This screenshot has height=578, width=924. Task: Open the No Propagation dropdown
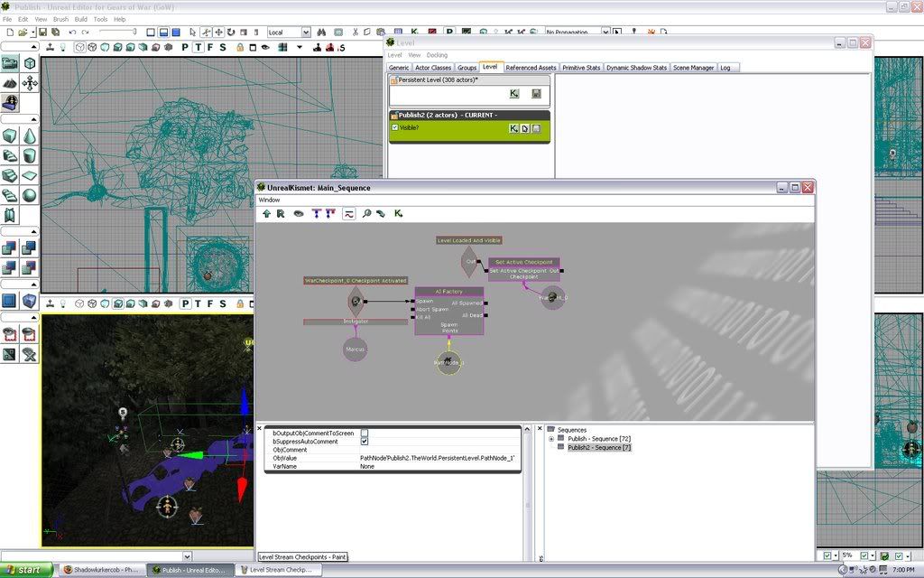[x=577, y=32]
